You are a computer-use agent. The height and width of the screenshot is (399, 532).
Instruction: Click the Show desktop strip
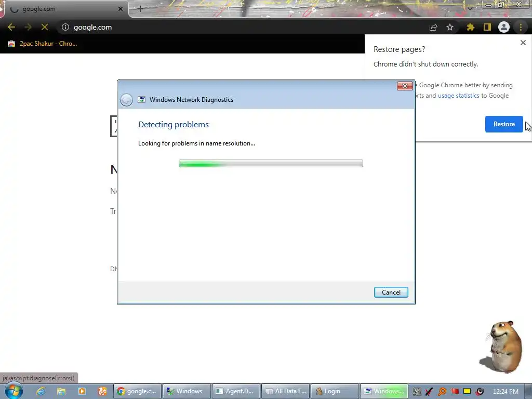point(528,391)
